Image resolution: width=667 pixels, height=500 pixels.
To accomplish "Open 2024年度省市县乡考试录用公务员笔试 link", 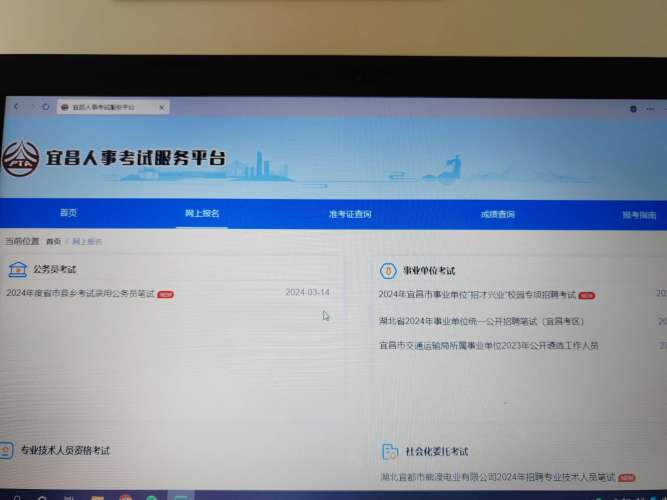I will pyautogui.click(x=80, y=294).
